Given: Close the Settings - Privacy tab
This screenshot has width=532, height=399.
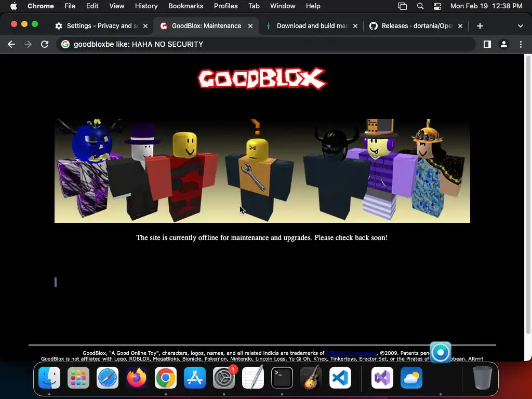Looking at the screenshot, I should [x=145, y=26].
